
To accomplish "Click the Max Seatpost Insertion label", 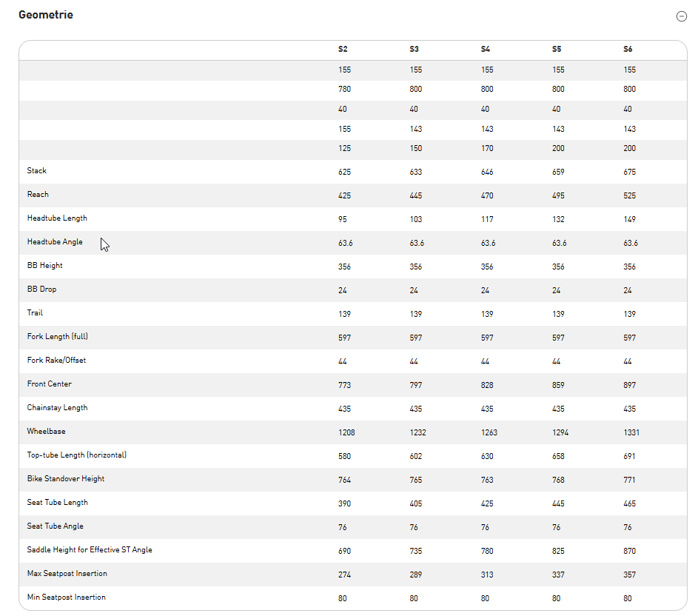I will (67, 574).
